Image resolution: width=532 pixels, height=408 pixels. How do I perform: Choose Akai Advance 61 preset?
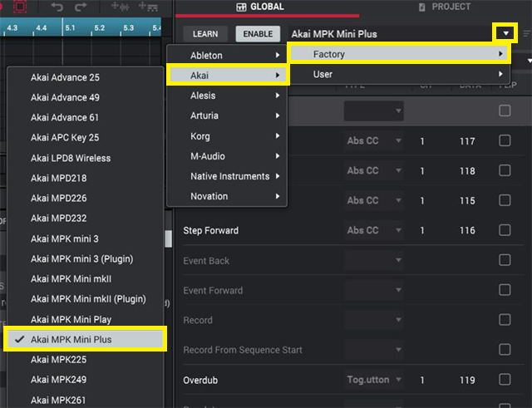[x=85, y=117]
